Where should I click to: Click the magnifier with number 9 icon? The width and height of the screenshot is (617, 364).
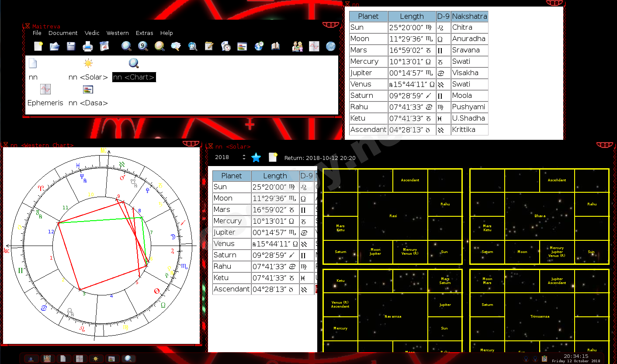(143, 46)
